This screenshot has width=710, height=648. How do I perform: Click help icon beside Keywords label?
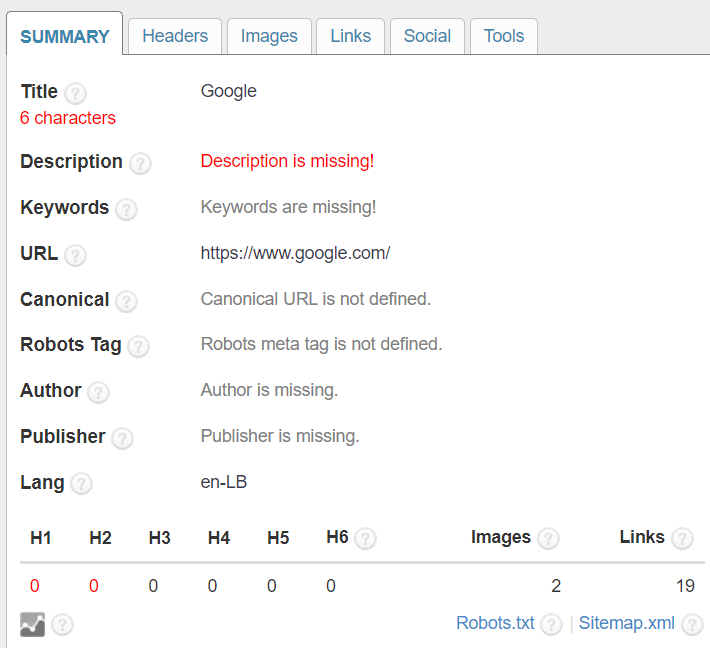tap(126, 209)
